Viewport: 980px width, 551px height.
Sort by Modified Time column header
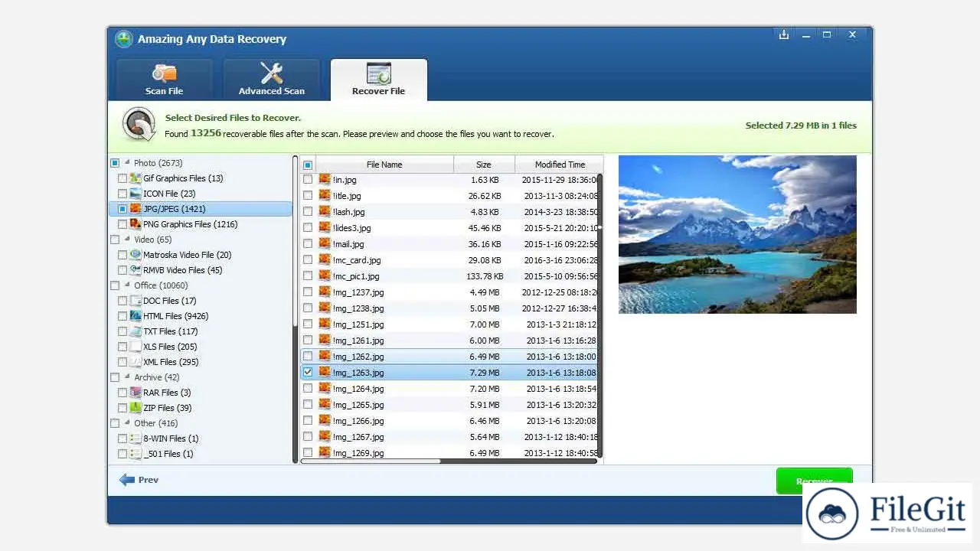point(559,165)
